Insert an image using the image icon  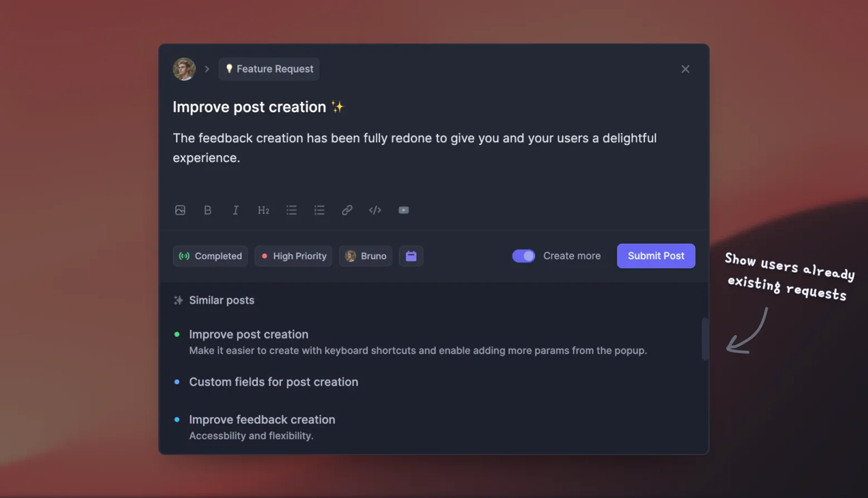click(x=180, y=210)
